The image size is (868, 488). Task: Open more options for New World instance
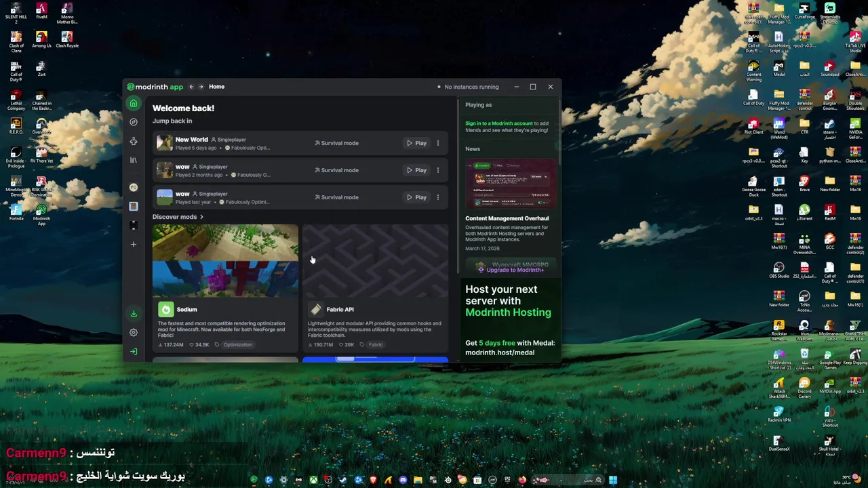click(x=437, y=143)
